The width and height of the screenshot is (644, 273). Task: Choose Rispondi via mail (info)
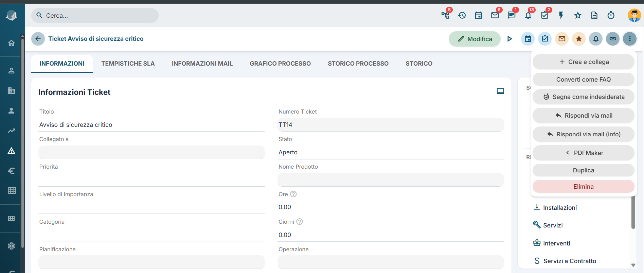[x=584, y=134]
